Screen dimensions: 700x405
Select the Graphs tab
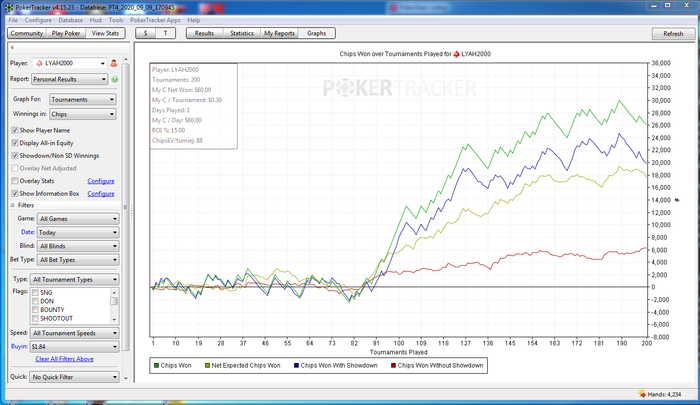click(317, 33)
